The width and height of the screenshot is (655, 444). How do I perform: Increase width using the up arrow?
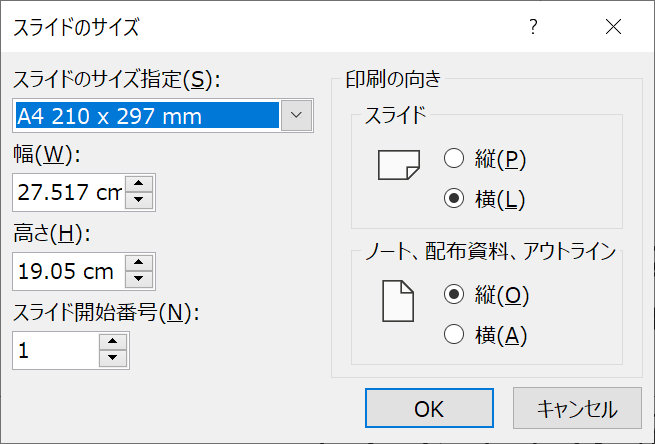pyautogui.click(x=141, y=184)
